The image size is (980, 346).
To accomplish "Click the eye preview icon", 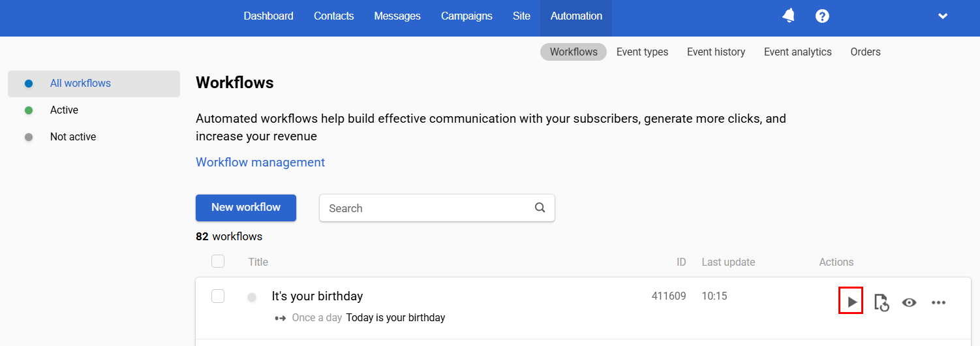I will tap(909, 302).
